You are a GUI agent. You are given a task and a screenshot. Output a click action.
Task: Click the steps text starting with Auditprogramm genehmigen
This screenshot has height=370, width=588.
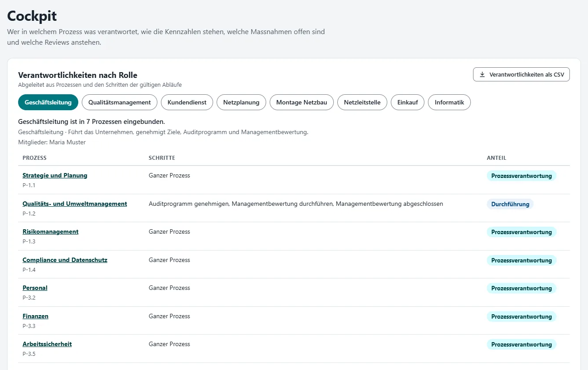(296, 204)
